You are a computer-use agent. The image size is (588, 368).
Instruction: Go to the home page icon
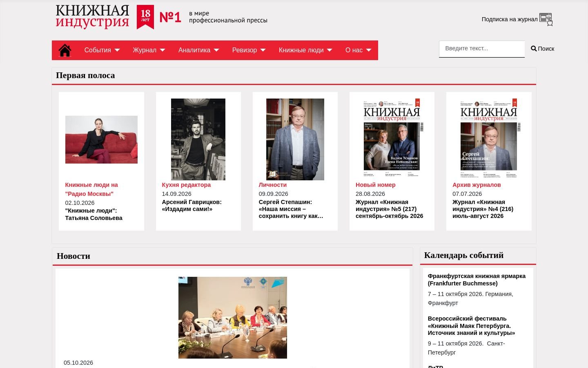tap(65, 50)
